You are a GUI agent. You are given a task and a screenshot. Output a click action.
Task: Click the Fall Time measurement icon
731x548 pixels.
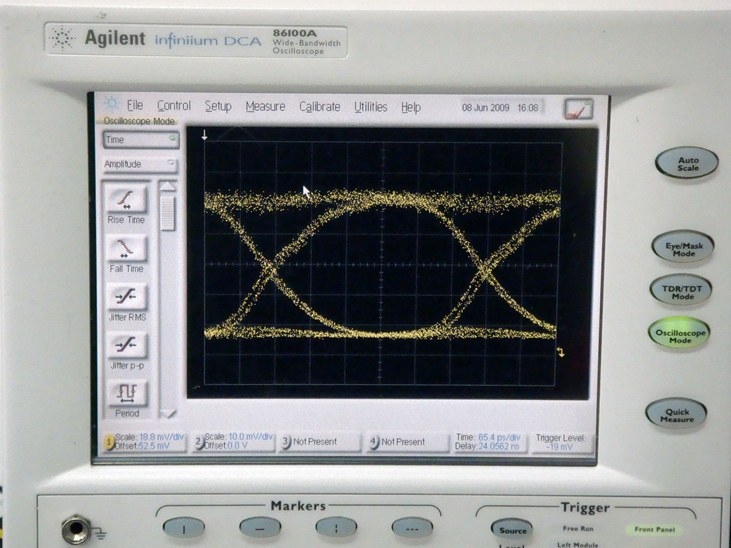coord(126,248)
